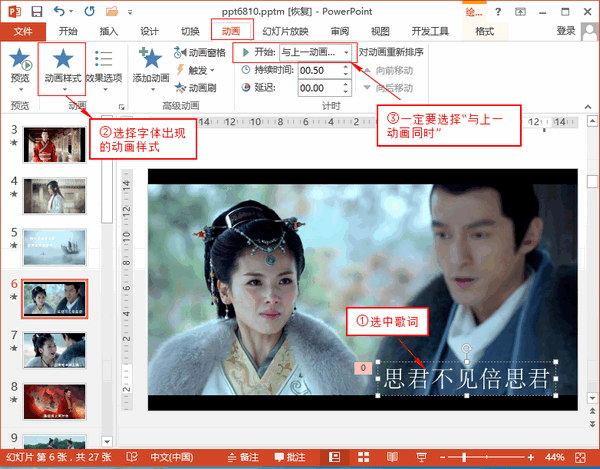The width and height of the screenshot is (600, 469).
Task: Open the 文件 menu
Action: click(x=23, y=31)
